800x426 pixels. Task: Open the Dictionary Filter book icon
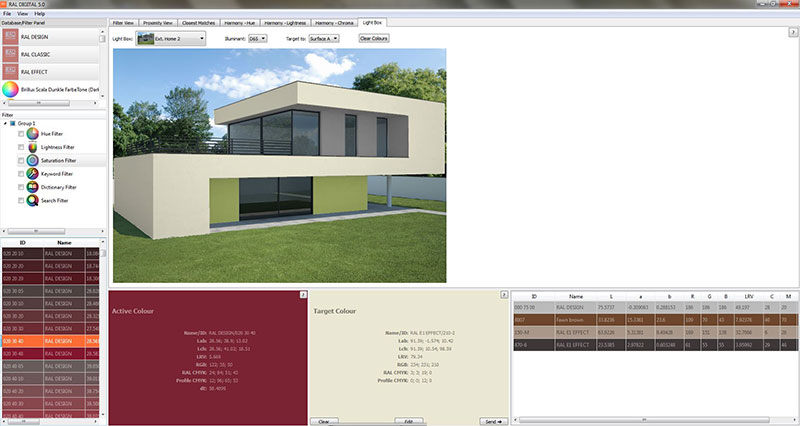[32, 187]
